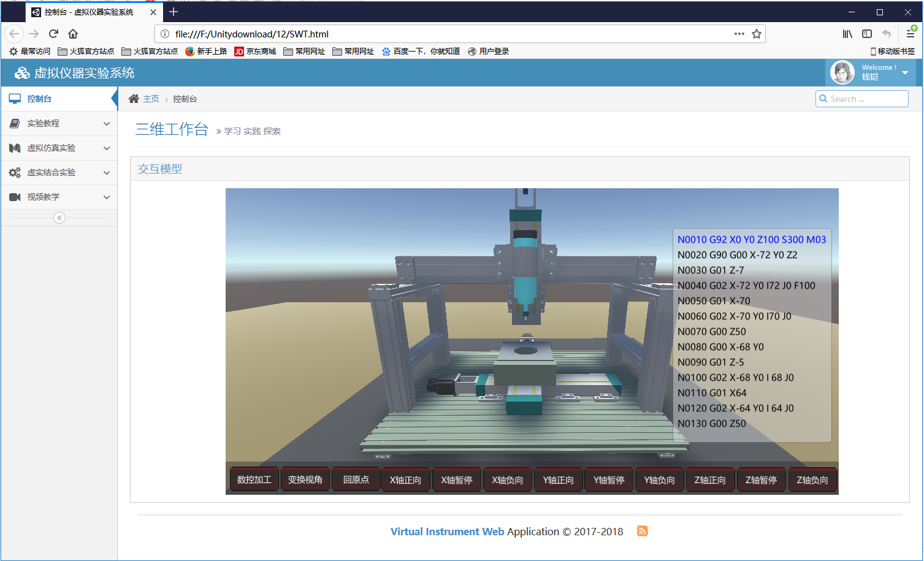Click the 主页 breadcrumb link
Screen dimensions: 924x561
[x=151, y=99]
